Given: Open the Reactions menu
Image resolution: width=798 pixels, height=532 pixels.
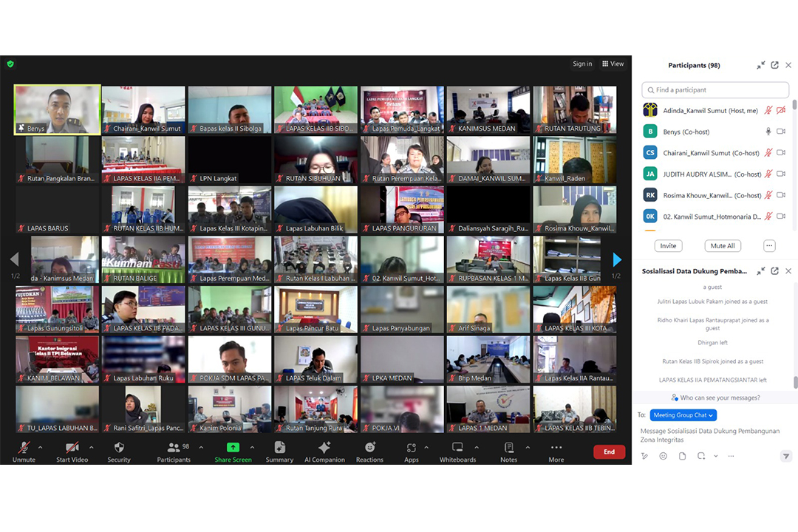Looking at the screenshot, I should pos(369,451).
